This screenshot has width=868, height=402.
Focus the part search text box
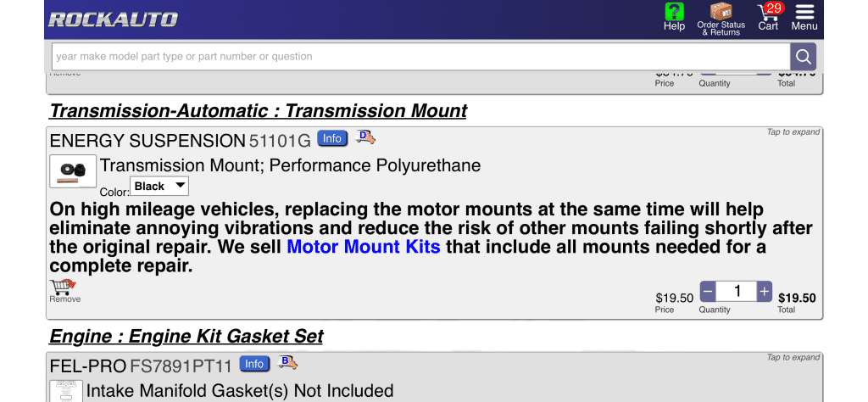(420, 57)
